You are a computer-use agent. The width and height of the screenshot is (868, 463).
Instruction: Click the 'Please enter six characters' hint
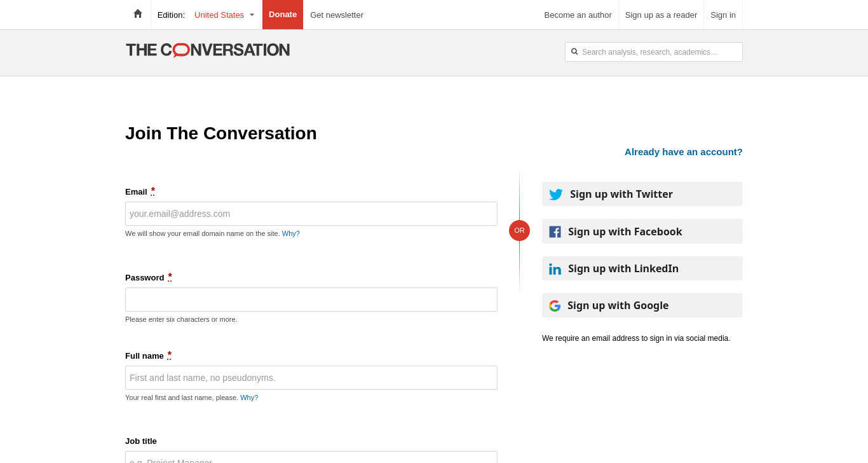[181, 319]
